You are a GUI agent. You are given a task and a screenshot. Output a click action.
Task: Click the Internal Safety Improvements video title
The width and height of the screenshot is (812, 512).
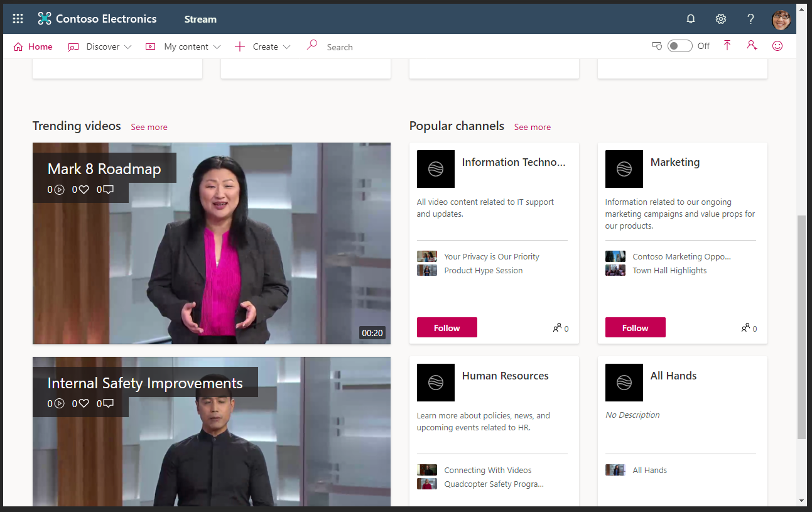145,383
